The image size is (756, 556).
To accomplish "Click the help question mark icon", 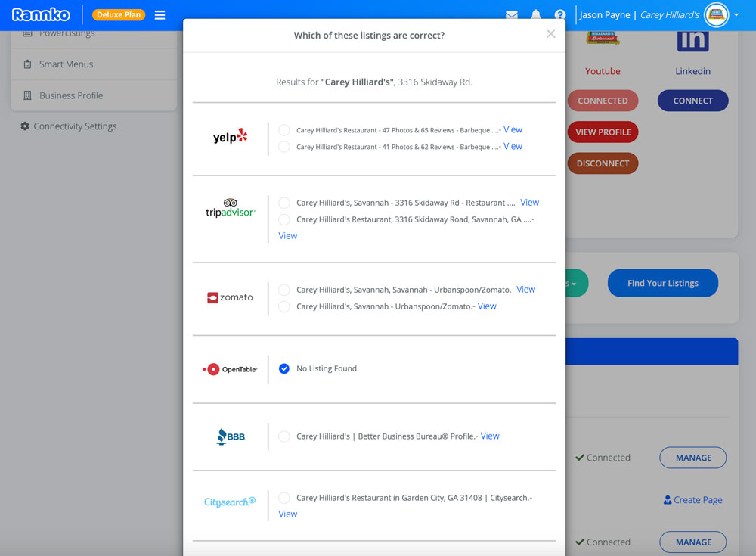I will (x=559, y=14).
